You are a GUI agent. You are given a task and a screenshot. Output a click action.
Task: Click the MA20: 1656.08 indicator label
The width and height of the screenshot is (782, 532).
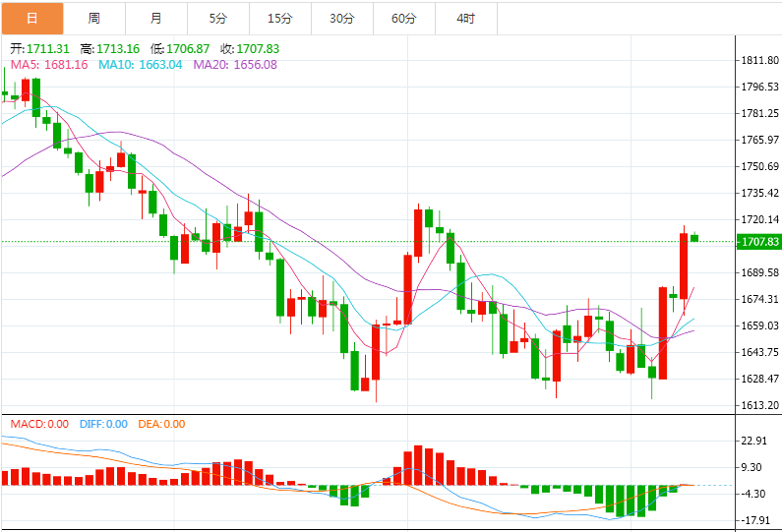click(x=235, y=65)
